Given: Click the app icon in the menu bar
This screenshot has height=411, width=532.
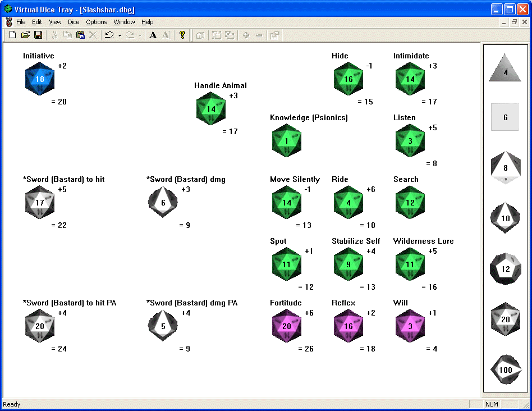Looking at the screenshot, I should click(x=9, y=22).
